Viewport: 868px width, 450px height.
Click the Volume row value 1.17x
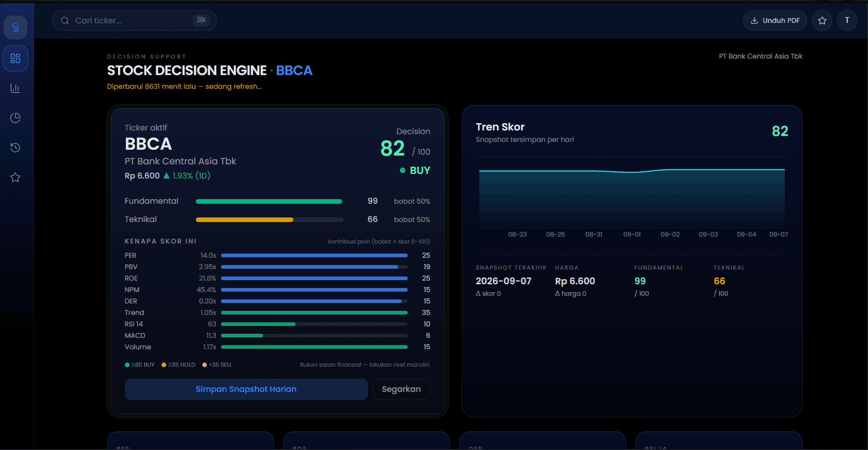(210, 347)
